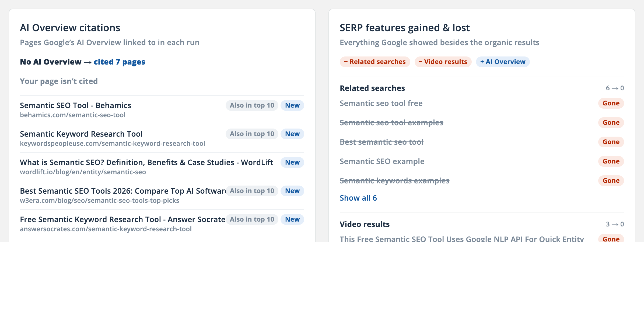This screenshot has width=644, height=327.
Task: Click the answersocrates.com citation URL
Action: pyautogui.click(x=106, y=229)
